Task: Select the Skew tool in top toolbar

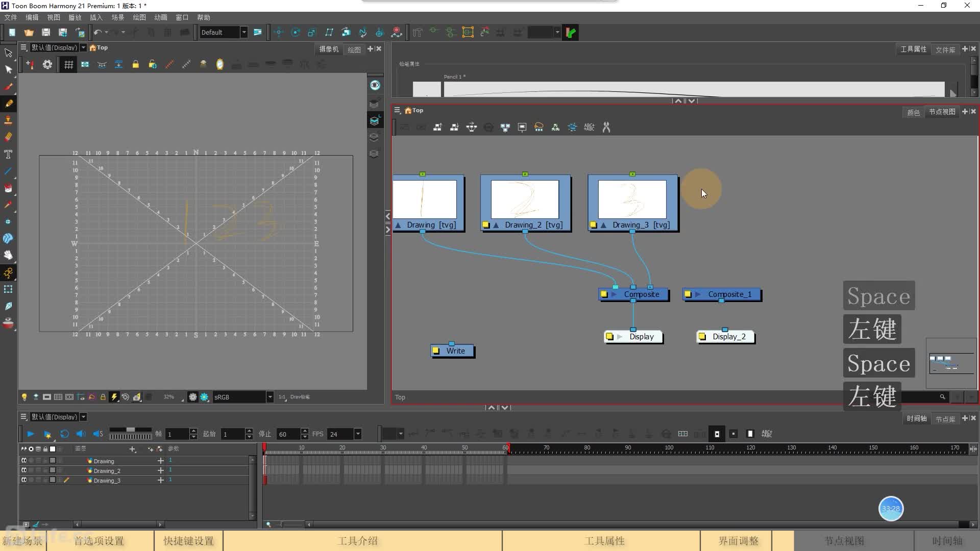Action: pos(329,32)
